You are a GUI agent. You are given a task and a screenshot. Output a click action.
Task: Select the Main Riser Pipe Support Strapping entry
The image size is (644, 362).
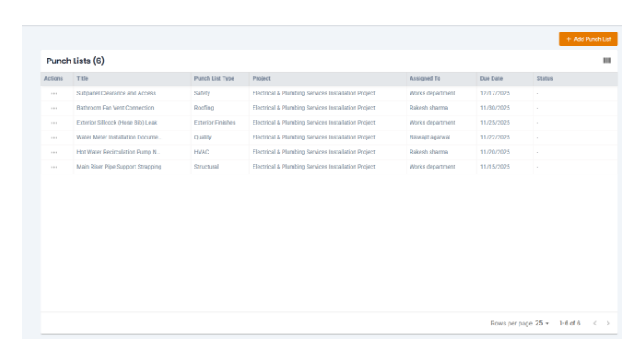[119, 167]
